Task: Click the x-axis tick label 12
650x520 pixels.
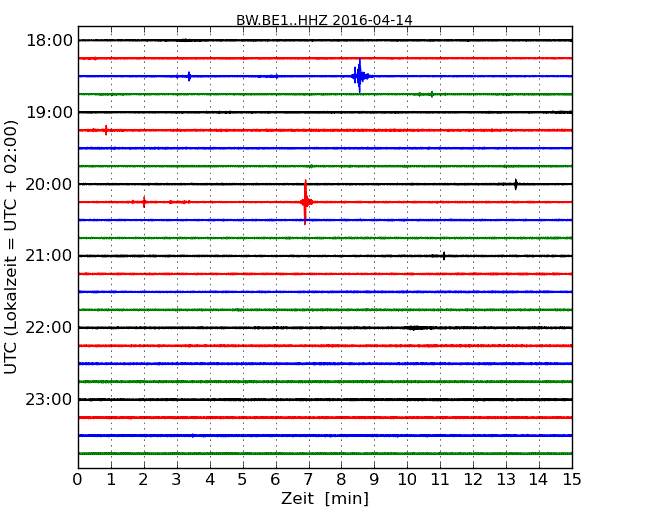Action: point(473,479)
